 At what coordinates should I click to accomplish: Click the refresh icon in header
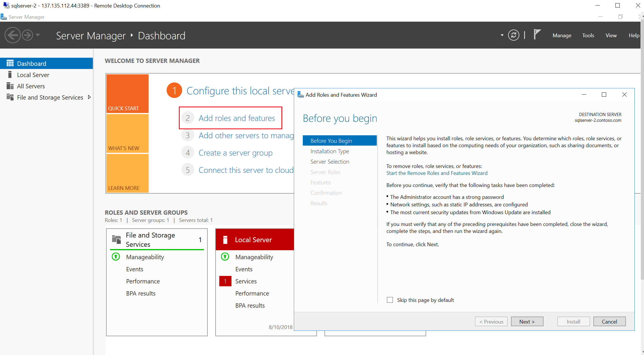513,35
